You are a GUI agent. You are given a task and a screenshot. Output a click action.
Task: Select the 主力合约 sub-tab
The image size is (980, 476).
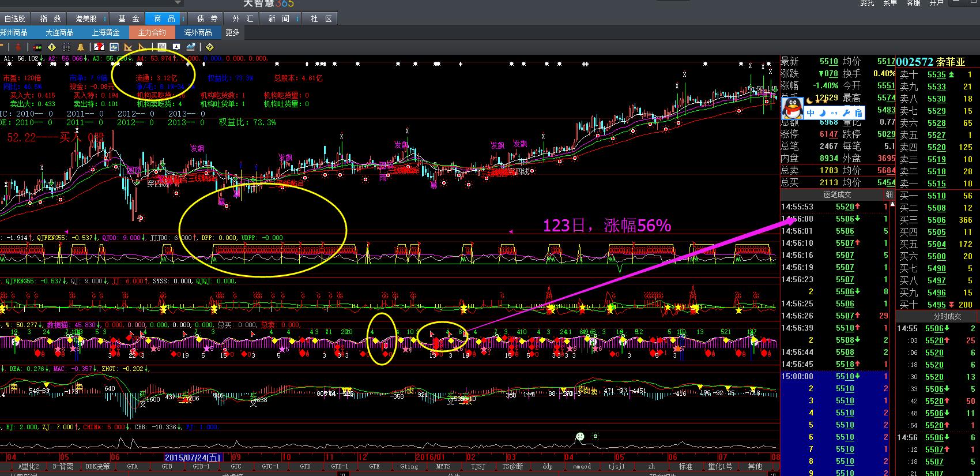(152, 32)
